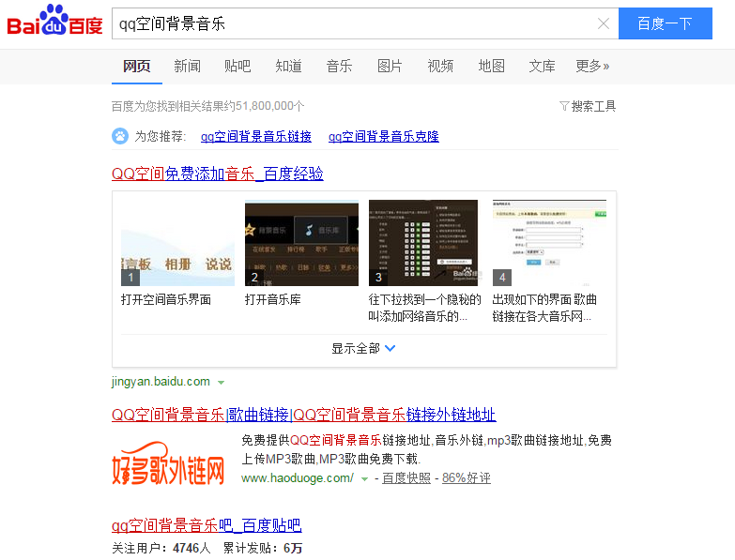Click the Baidu logo

click(x=54, y=21)
